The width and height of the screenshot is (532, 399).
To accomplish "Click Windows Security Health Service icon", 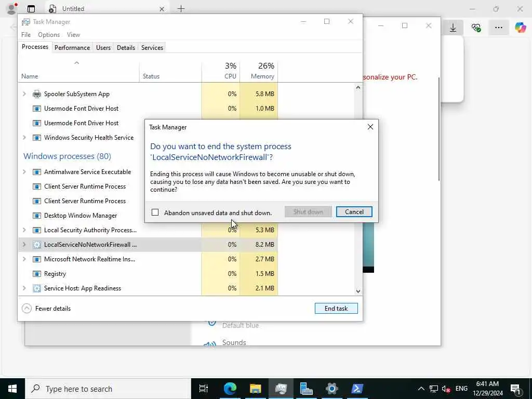I will point(37,138).
